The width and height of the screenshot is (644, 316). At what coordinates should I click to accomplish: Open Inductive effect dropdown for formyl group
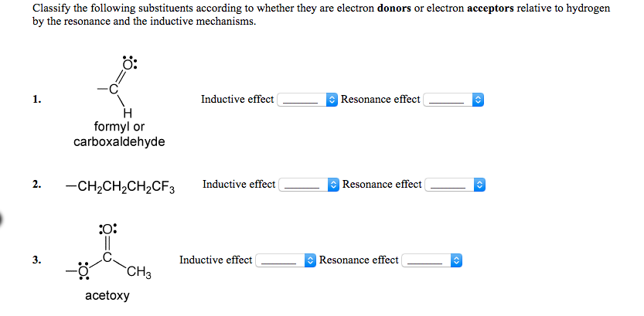307,100
